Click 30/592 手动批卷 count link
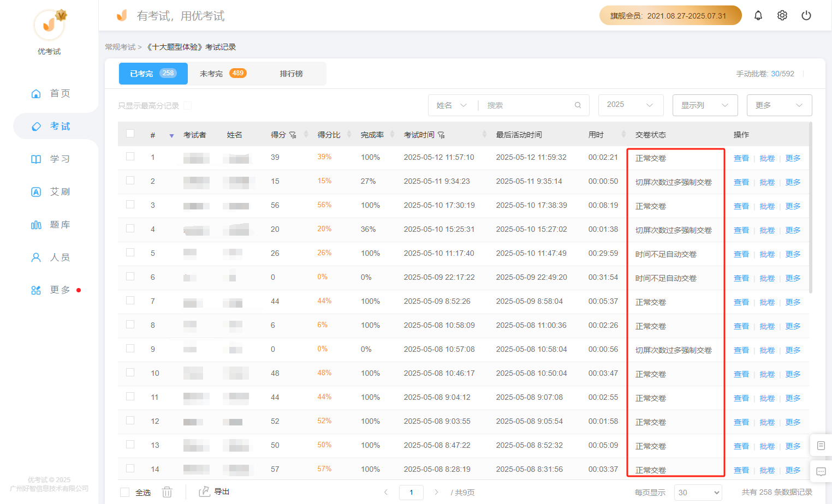The image size is (832, 504). 782,74
